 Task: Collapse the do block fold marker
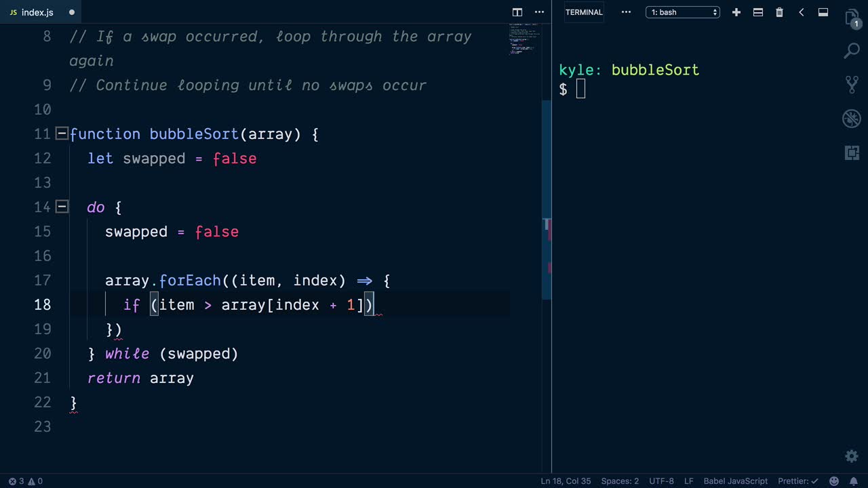[61, 207]
